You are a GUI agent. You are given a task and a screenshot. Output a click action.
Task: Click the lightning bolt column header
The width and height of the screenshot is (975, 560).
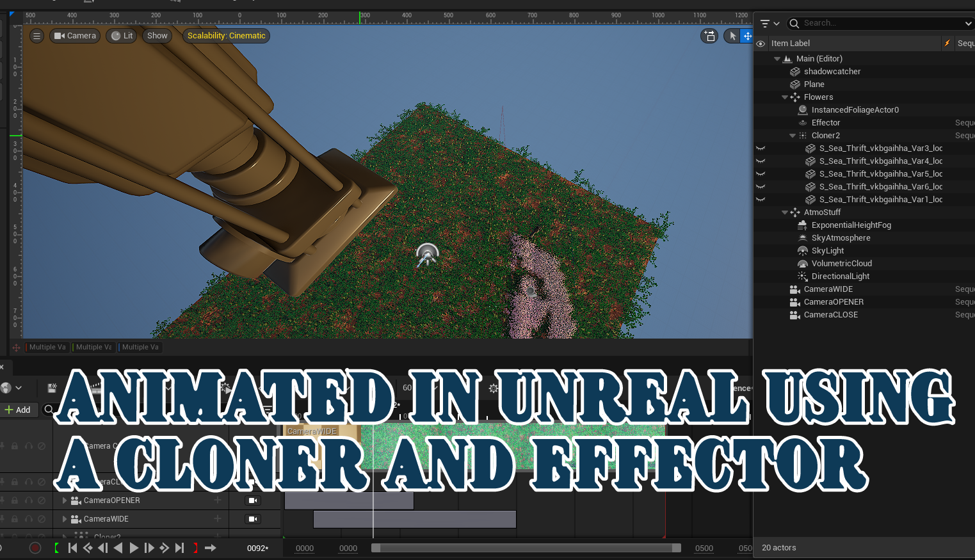pos(947,43)
